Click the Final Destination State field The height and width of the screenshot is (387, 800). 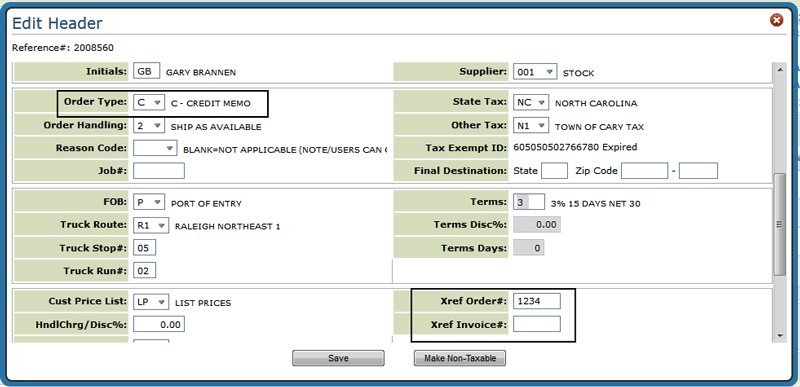coord(554,170)
